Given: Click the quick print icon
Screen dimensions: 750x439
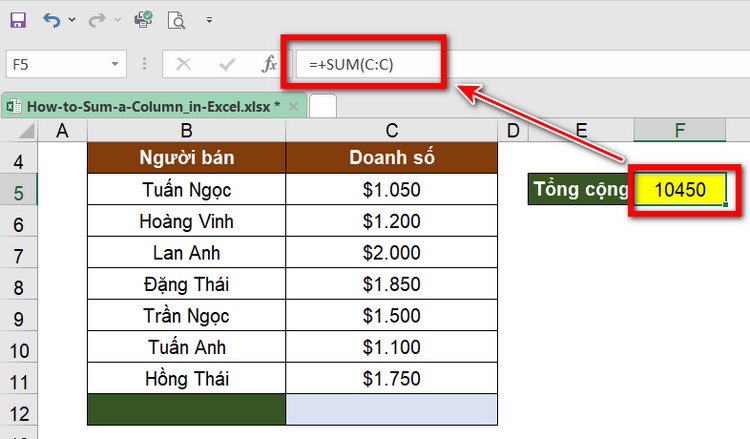Looking at the screenshot, I should coord(143,20).
